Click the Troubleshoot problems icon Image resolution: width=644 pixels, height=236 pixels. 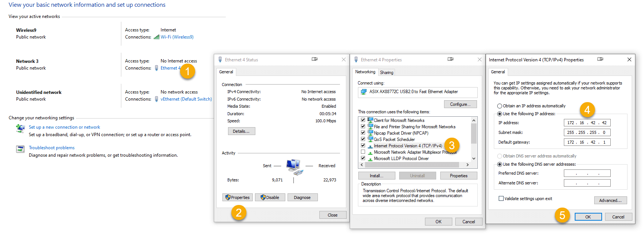20,149
